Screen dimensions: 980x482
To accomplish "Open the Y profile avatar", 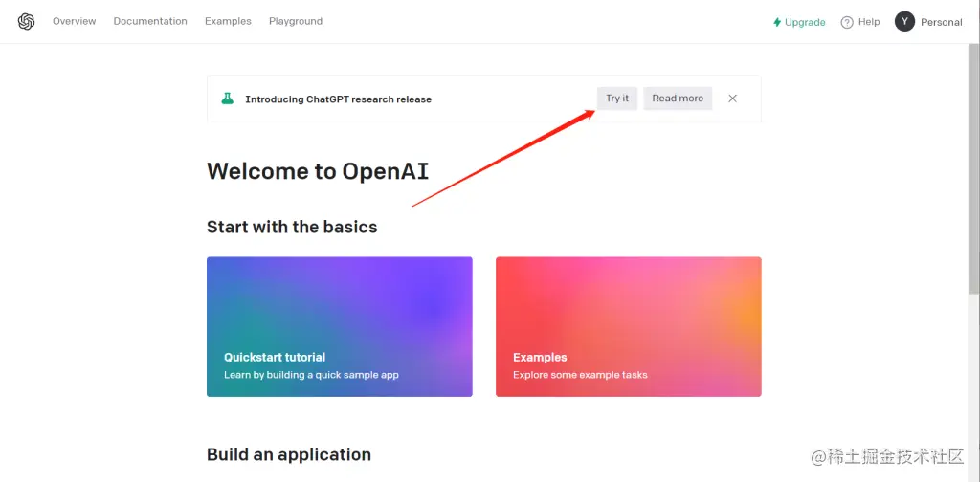I will click(x=904, y=22).
